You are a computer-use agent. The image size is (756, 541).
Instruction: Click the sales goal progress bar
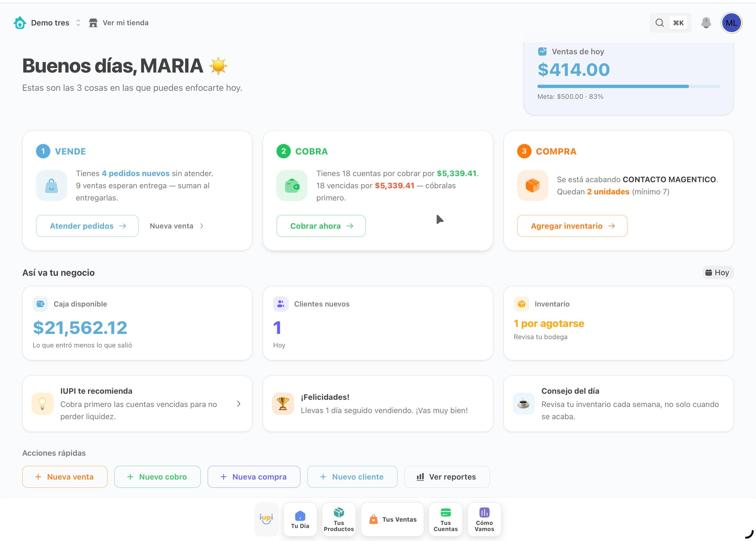(628, 86)
